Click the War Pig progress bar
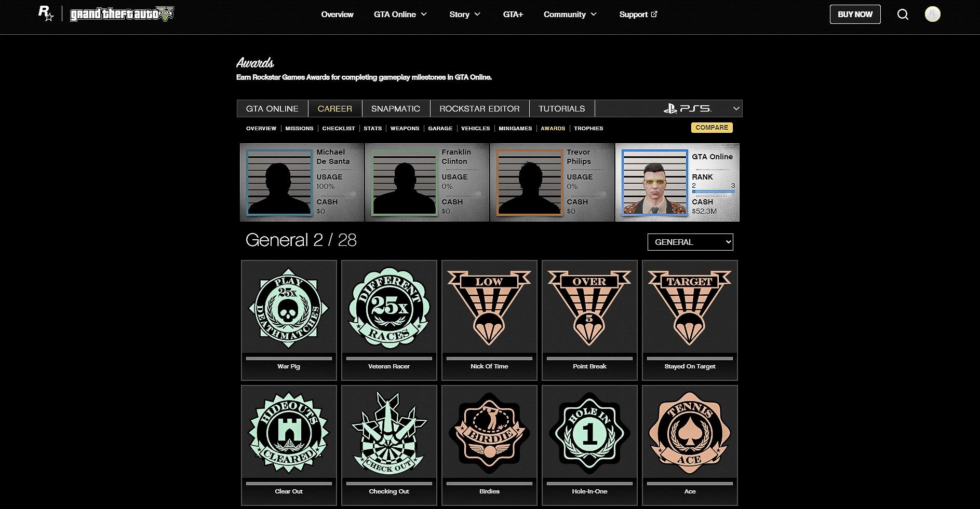The width and height of the screenshot is (980, 509). coord(289,358)
